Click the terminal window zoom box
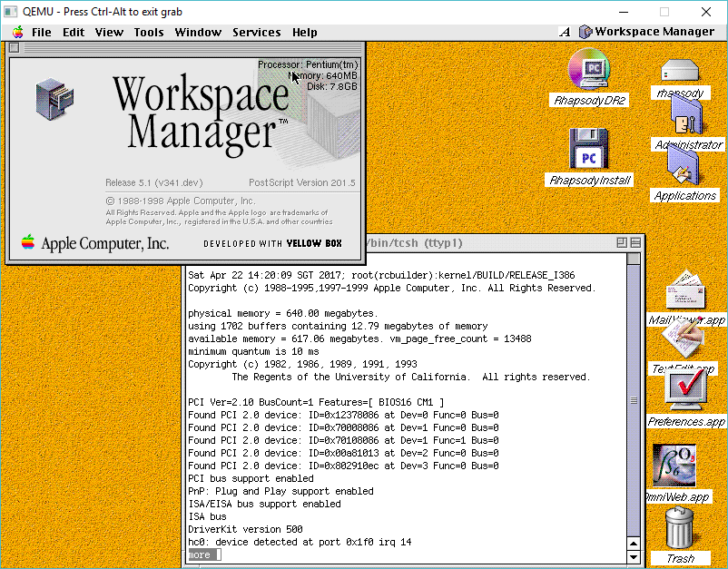The width and height of the screenshot is (728, 569). (x=622, y=242)
